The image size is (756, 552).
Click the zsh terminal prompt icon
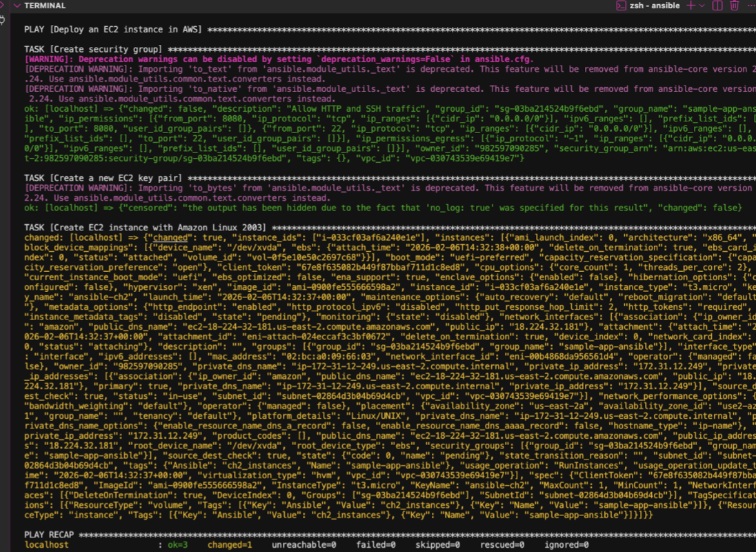[x=621, y=6]
